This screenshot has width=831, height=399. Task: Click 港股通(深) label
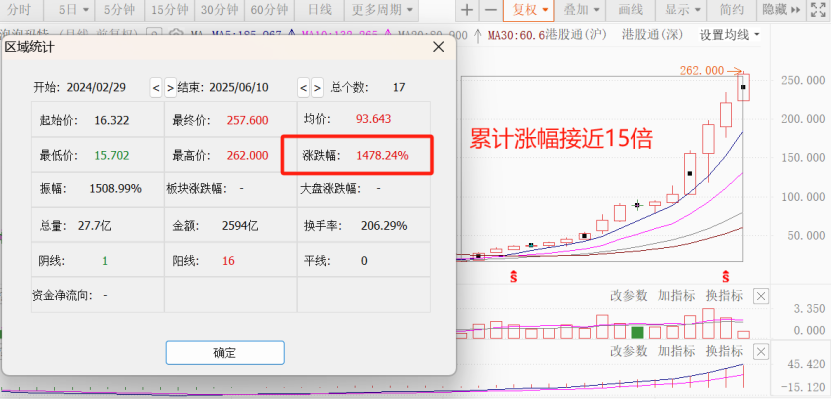(653, 35)
